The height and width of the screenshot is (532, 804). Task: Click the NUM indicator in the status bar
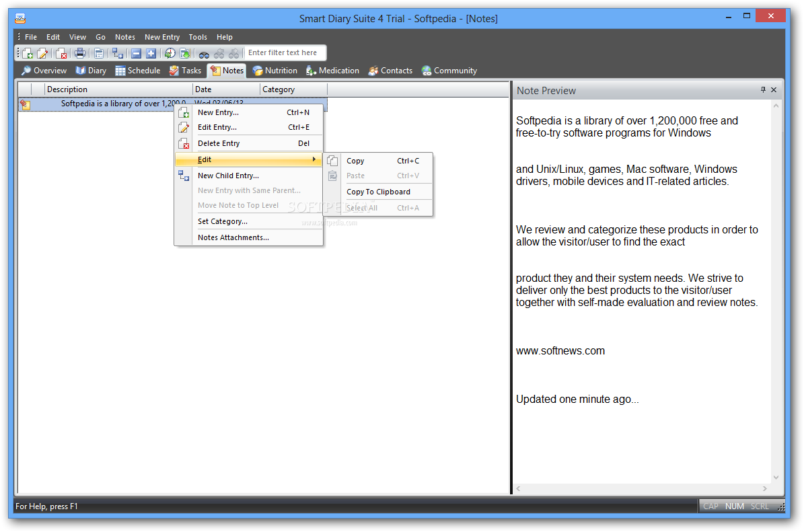[x=734, y=506]
